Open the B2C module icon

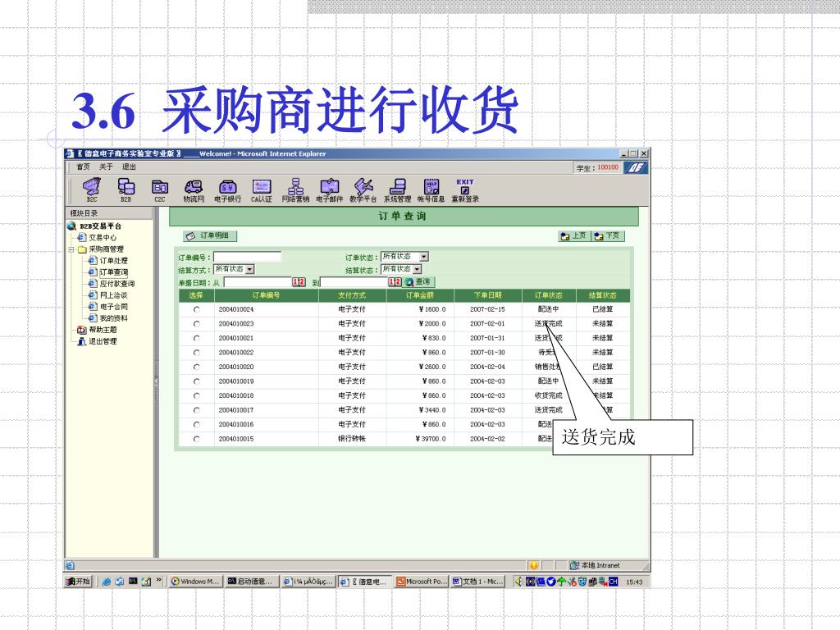click(x=92, y=189)
